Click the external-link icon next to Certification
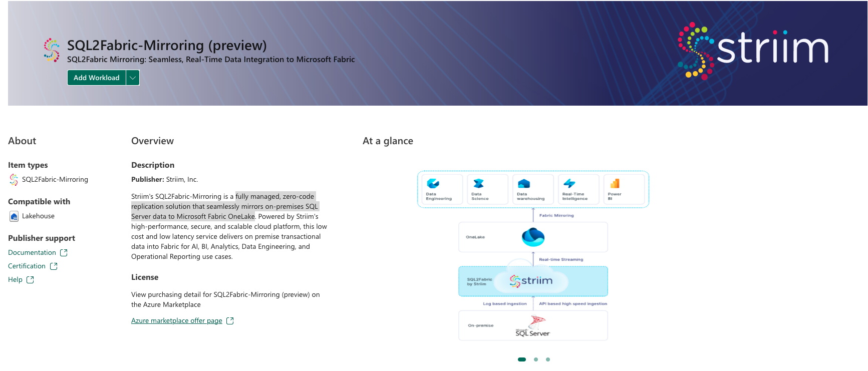The width and height of the screenshot is (868, 371). [54, 266]
